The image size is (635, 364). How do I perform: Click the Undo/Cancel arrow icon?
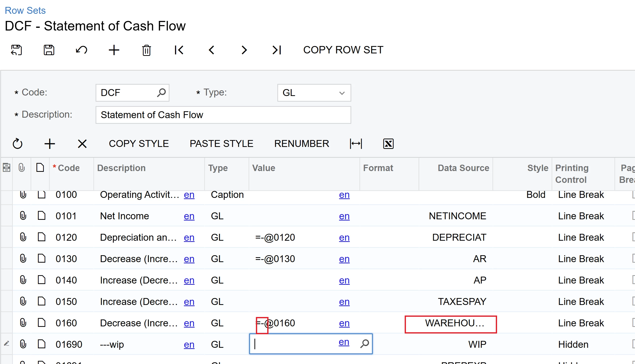(x=81, y=50)
